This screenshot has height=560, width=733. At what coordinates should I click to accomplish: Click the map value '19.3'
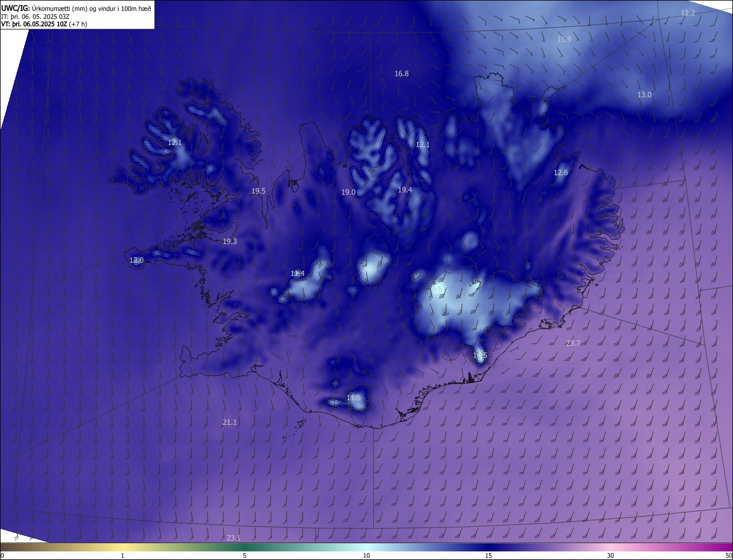coord(230,241)
